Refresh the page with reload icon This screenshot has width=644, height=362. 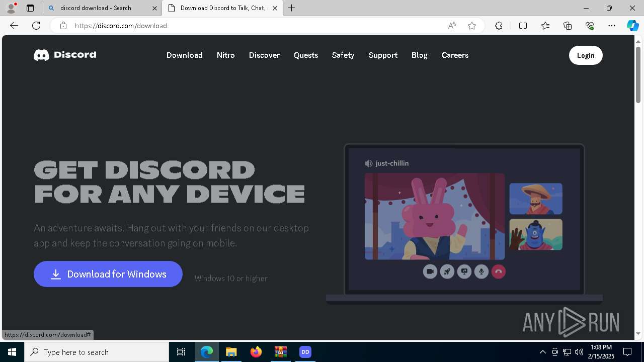click(x=36, y=26)
